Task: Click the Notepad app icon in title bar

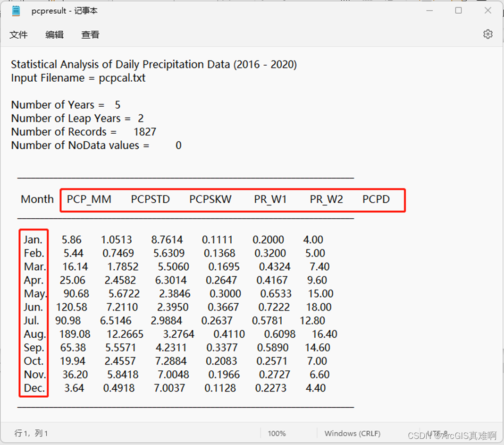Action: click(x=16, y=11)
